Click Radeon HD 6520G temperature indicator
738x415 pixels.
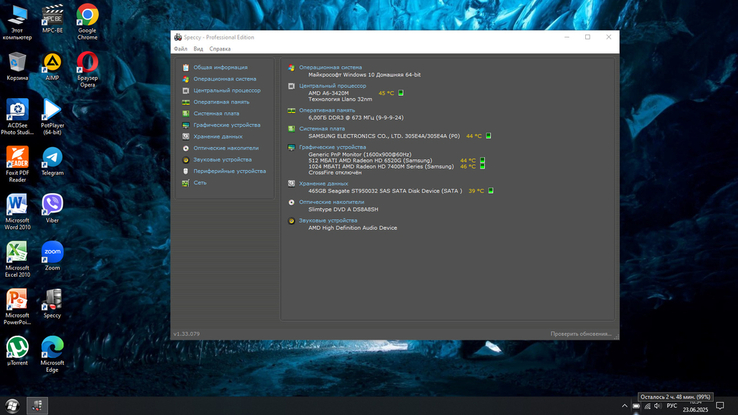[x=482, y=160]
